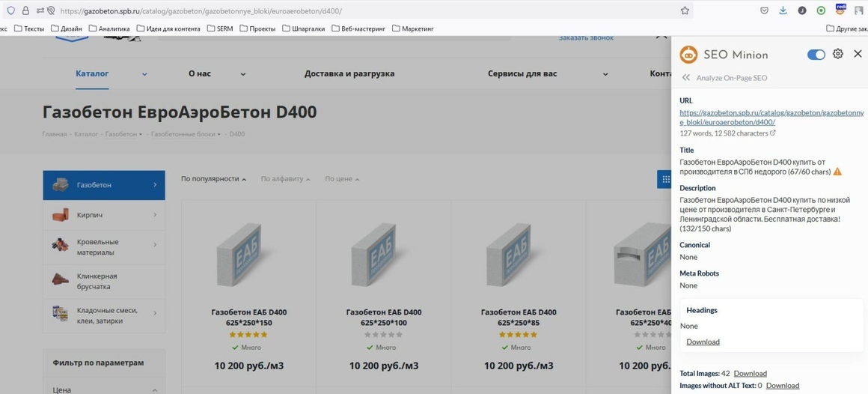This screenshot has width=868, height=394.
Task: Open Firefox downloads arrow icon
Action: [783, 10]
